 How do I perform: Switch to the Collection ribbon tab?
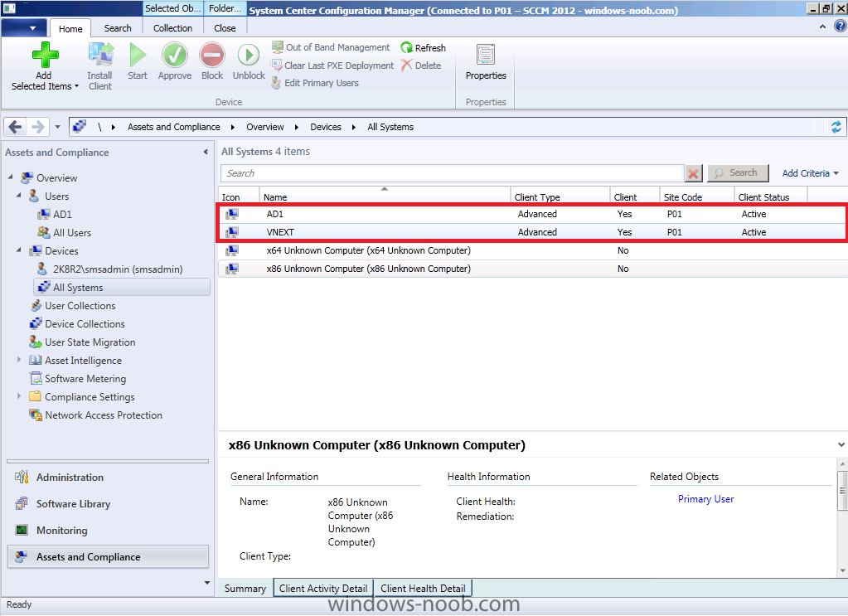tap(172, 28)
